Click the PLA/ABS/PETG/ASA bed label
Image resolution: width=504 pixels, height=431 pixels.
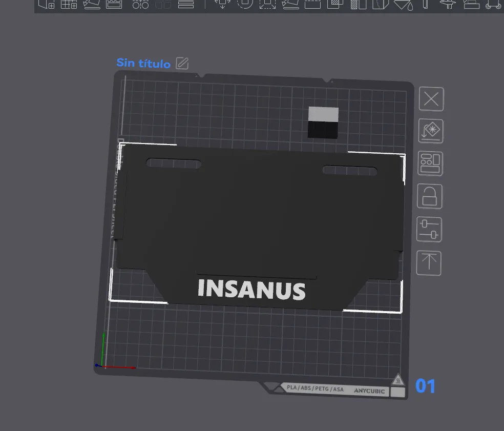315,388
